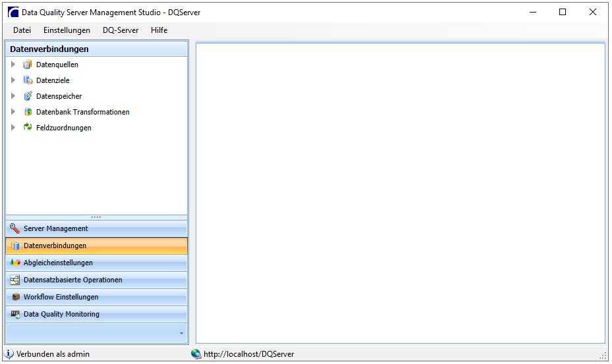The image size is (612, 364).
Task: Select the Datenverbindungen section button
Action: coord(96,246)
